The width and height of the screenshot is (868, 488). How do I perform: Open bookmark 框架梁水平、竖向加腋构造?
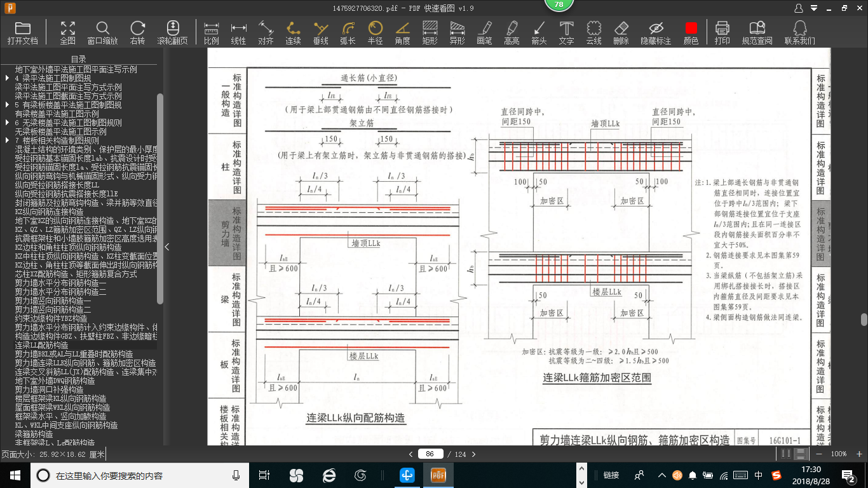(61, 416)
